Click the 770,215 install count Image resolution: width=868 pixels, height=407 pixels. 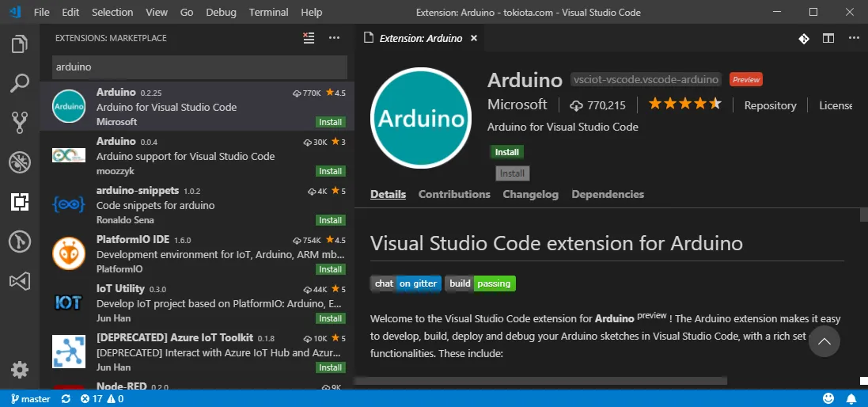pyautogui.click(x=597, y=105)
